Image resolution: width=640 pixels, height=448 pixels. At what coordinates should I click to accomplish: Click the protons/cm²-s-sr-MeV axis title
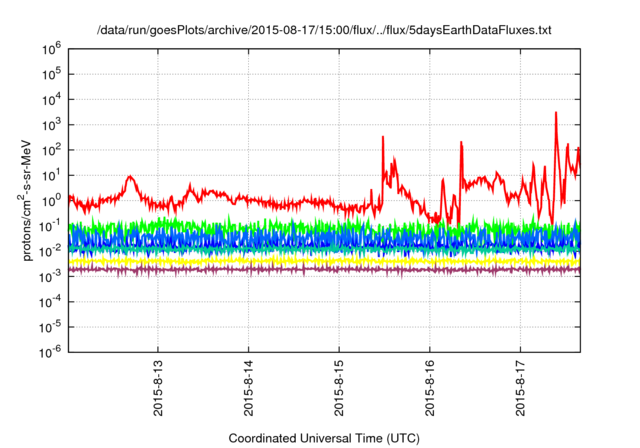(x=25, y=200)
